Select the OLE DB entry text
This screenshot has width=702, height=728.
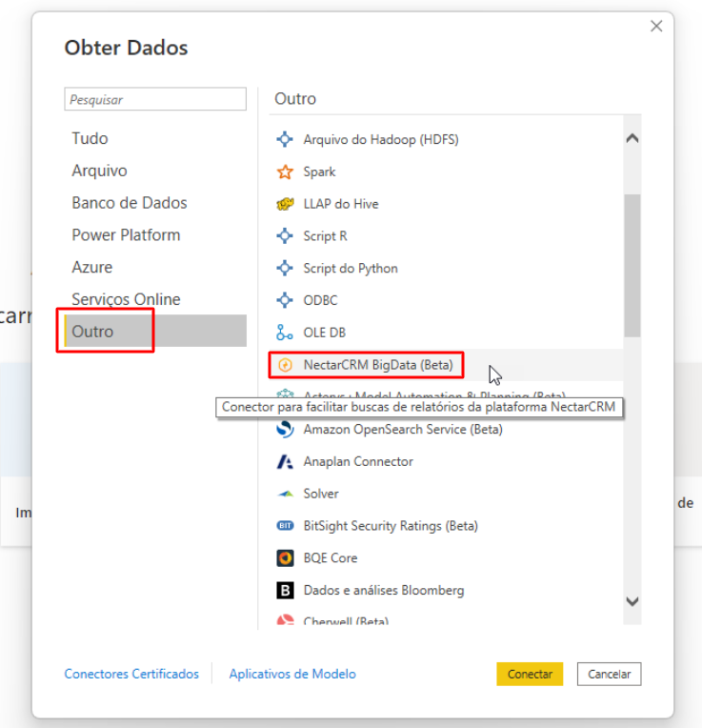click(324, 333)
